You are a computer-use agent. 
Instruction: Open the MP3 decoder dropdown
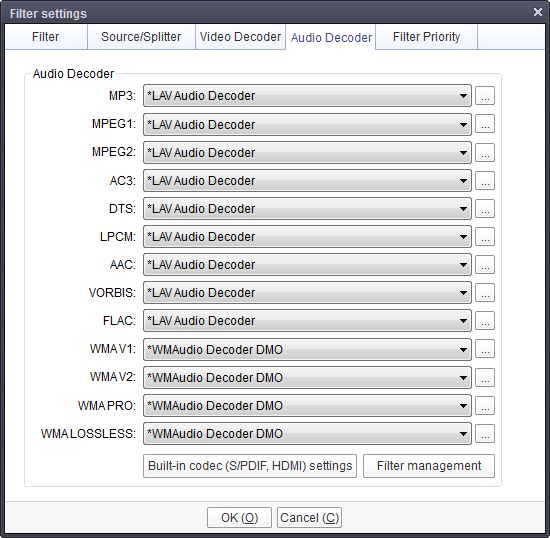click(307, 95)
